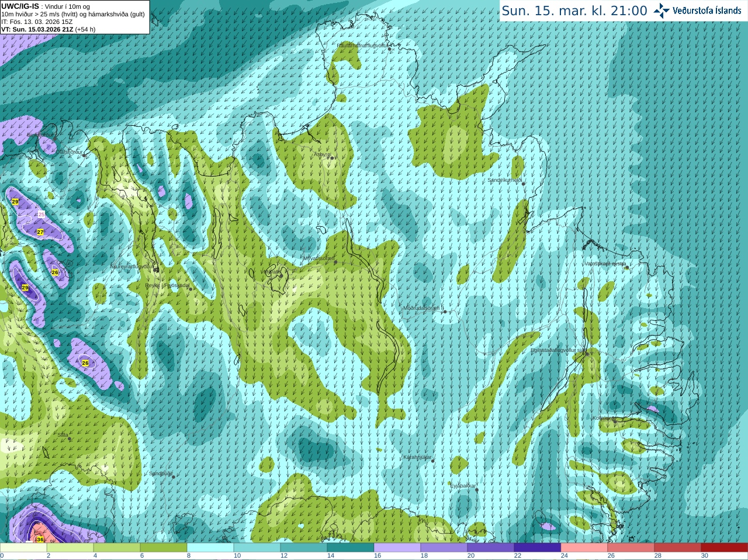Click the yellow 27 gust marker
This screenshot has height=560, width=748.
40,232
